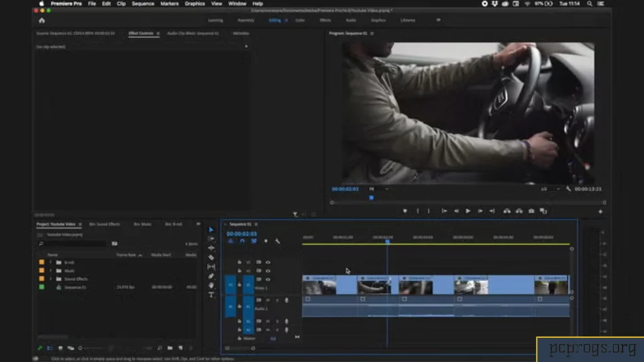Open Comparison View in Program monitor
The image size is (644, 362).
543,211
